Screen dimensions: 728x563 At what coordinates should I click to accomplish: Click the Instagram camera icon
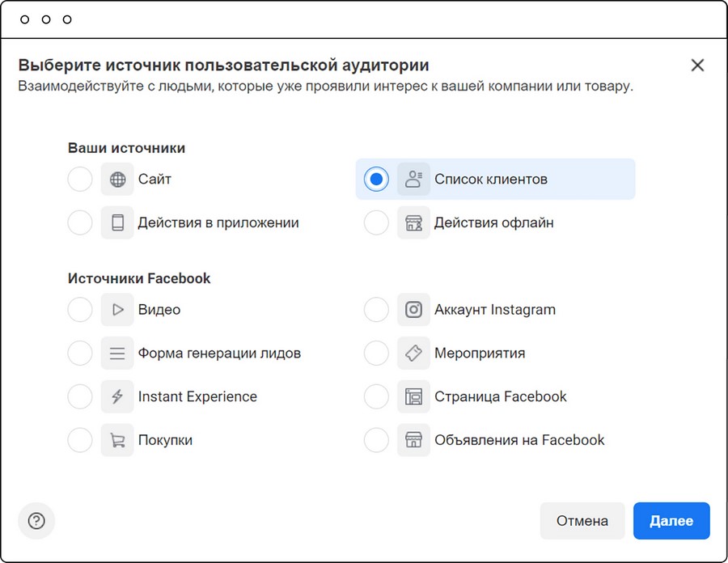pos(413,310)
